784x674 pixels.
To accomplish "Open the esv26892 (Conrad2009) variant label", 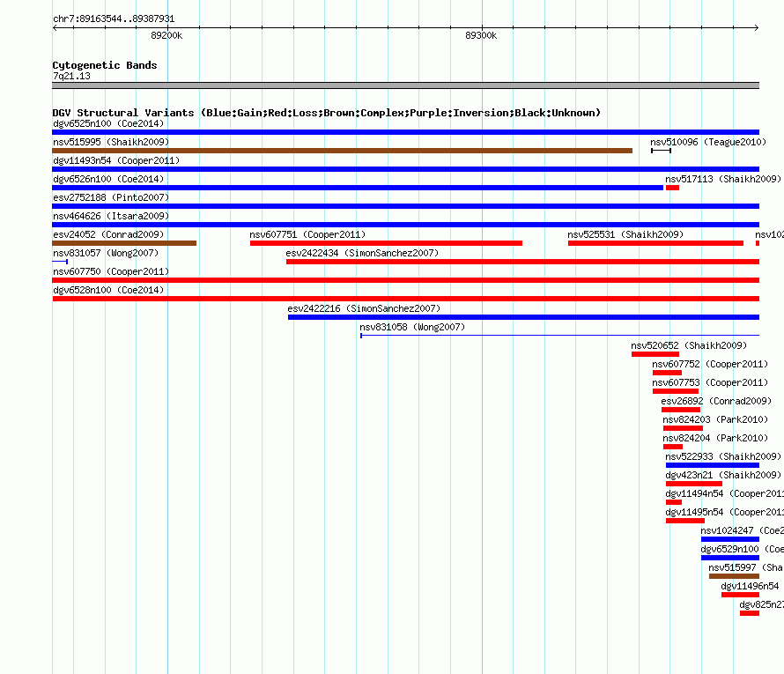I will tap(715, 401).
